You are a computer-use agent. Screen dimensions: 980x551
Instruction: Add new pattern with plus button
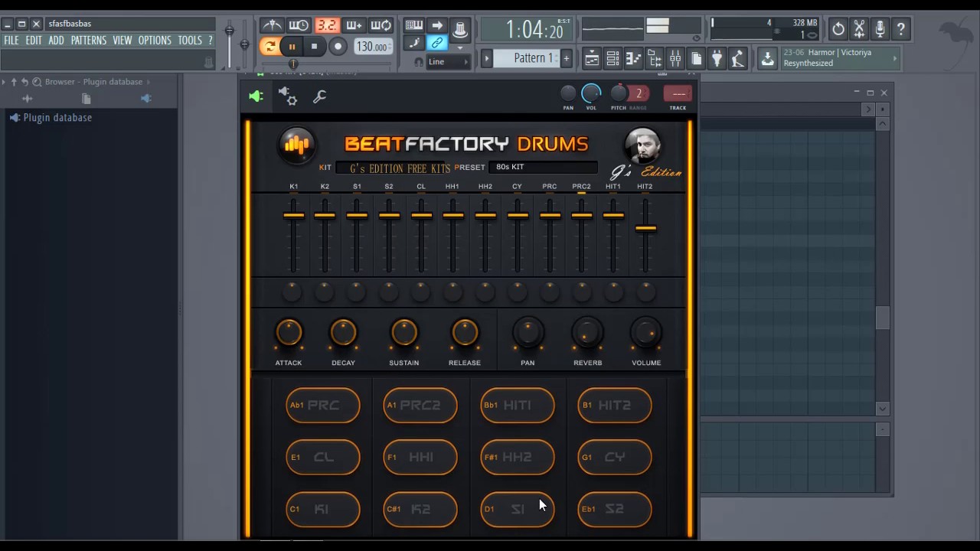(x=567, y=58)
